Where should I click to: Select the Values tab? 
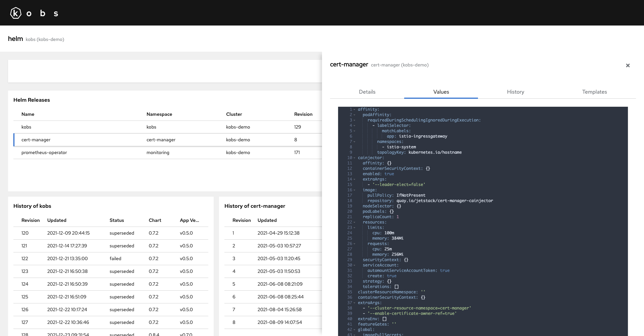coord(441,92)
